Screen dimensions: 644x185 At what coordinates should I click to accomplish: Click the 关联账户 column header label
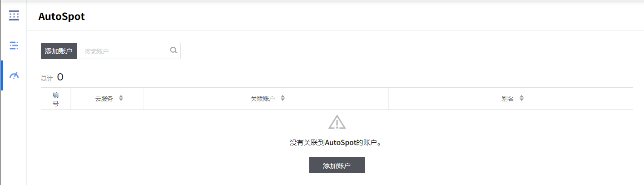tap(263, 99)
